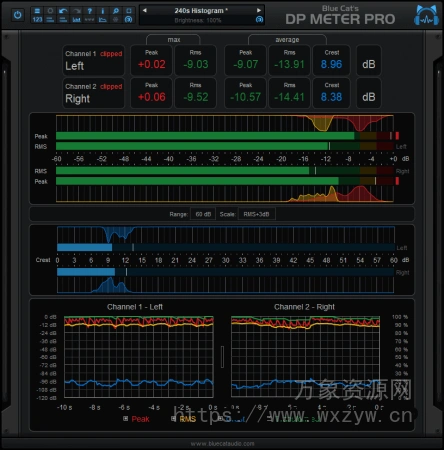Viewport: 444px width, 450px height.
Task: Click the Channel 2 - Right graph
Action: coord(305,357)
